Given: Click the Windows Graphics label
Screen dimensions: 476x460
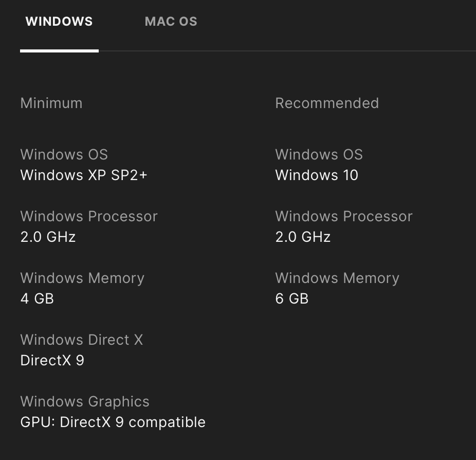Looking at the screenshot, I should pyautogui.click(x=85, y=401).
